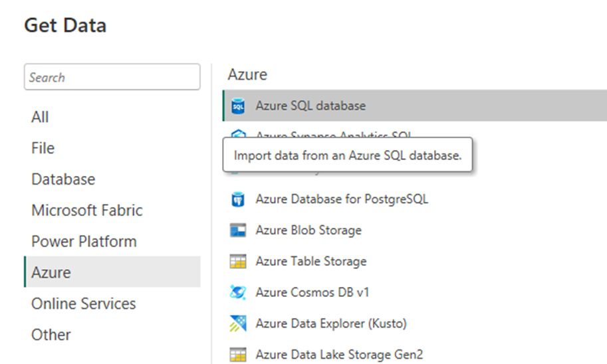
Task: Click the Azure Data Explorer (Kusto) icon
Action: pos(237,323)
